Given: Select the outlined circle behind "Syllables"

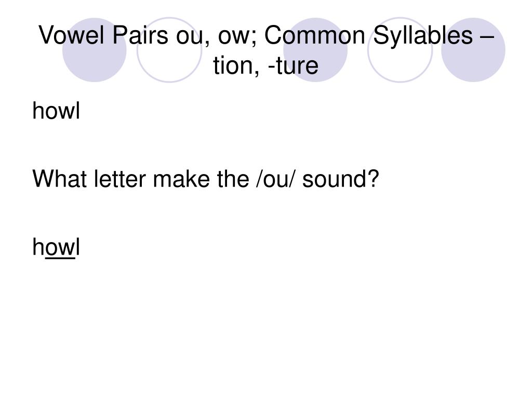Looking at the screenshot, I should [400, 50].
